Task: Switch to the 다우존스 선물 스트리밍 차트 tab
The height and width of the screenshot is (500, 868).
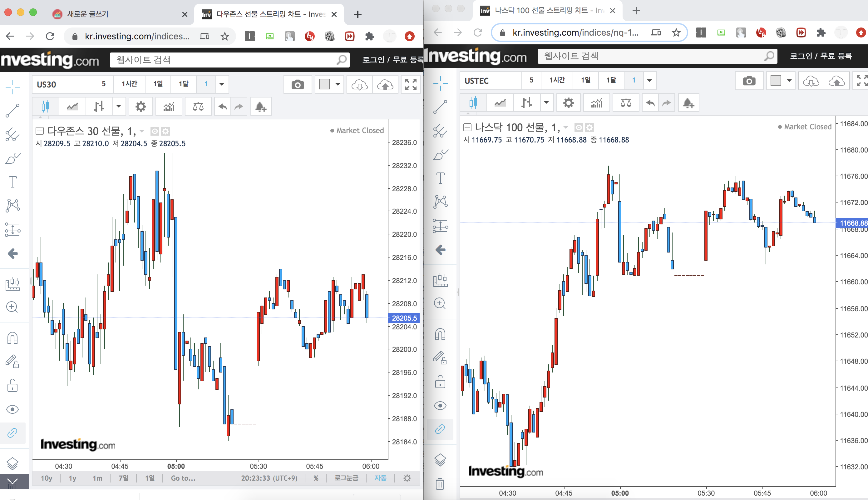Action: pos(269,14)
